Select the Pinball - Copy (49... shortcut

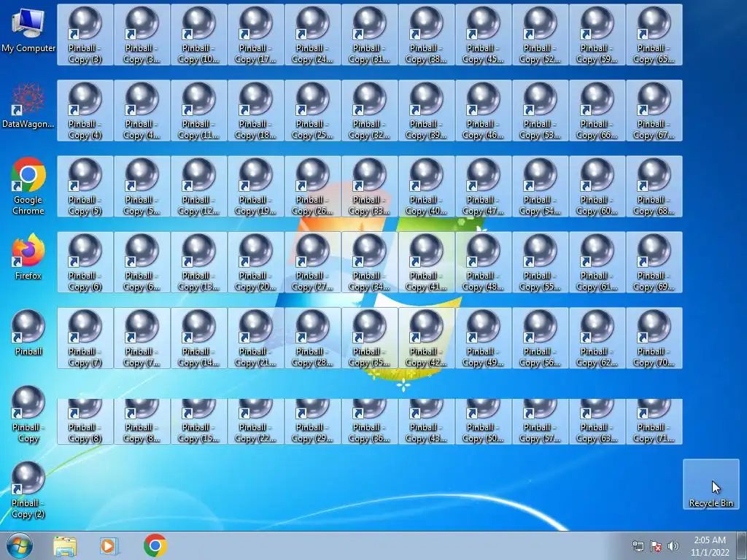484,338
